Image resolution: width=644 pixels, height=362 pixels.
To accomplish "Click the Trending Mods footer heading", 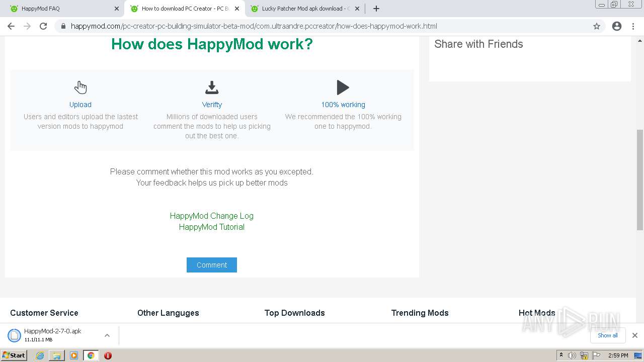I will tap(420, 313).
